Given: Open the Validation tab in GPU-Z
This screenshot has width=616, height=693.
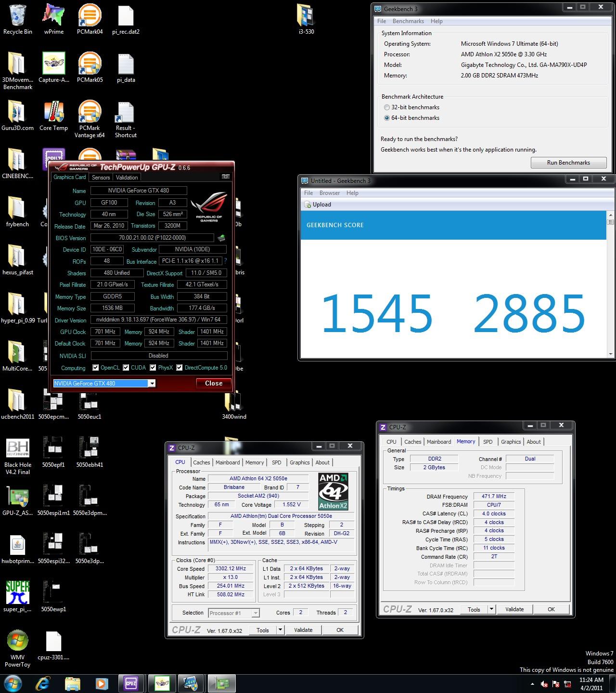Looking at the screenshot, I should [127, 177].
